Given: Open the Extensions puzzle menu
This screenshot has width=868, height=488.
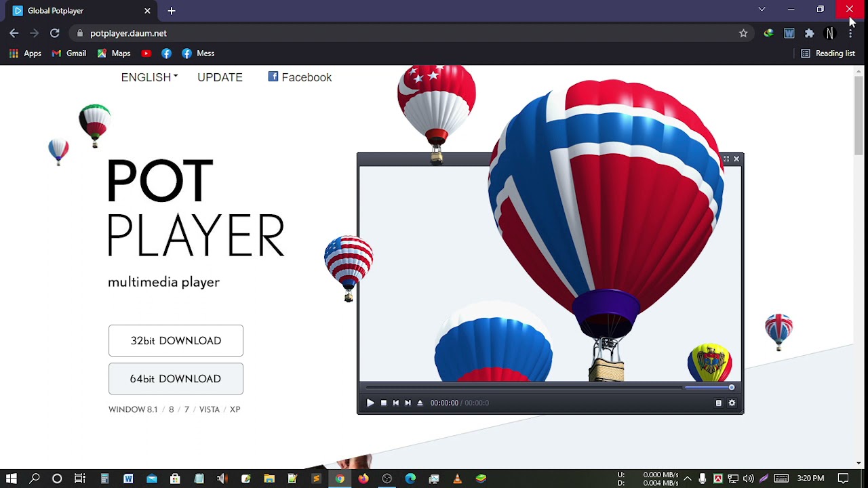Looking at the screenshot, I should (x=809, y=33).
